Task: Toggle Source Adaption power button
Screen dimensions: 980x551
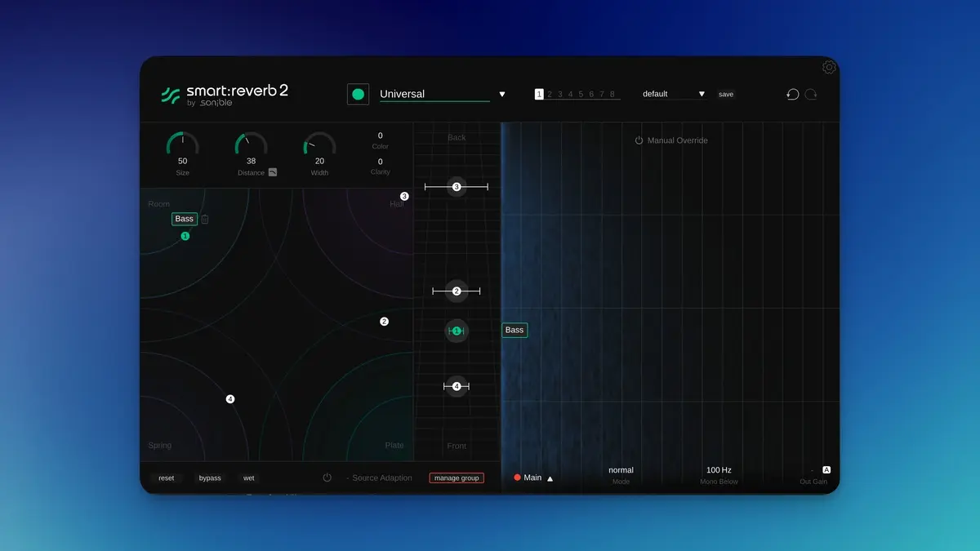Action: coord(327,478)
